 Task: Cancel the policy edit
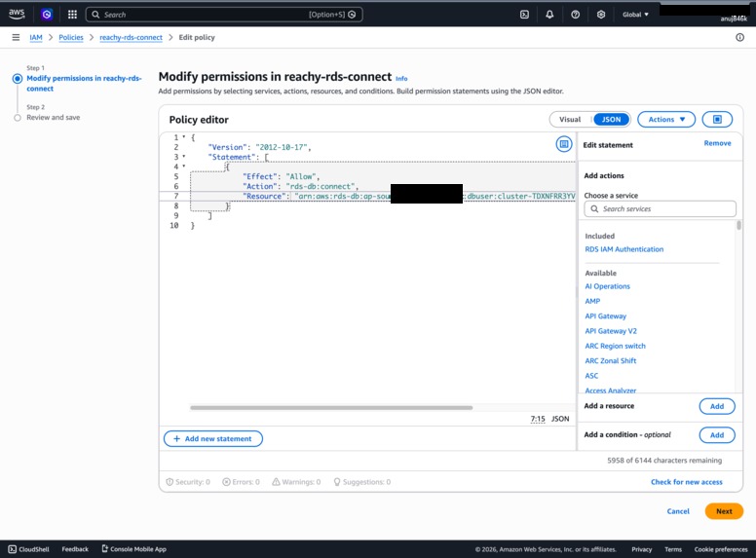pos(678,511)
